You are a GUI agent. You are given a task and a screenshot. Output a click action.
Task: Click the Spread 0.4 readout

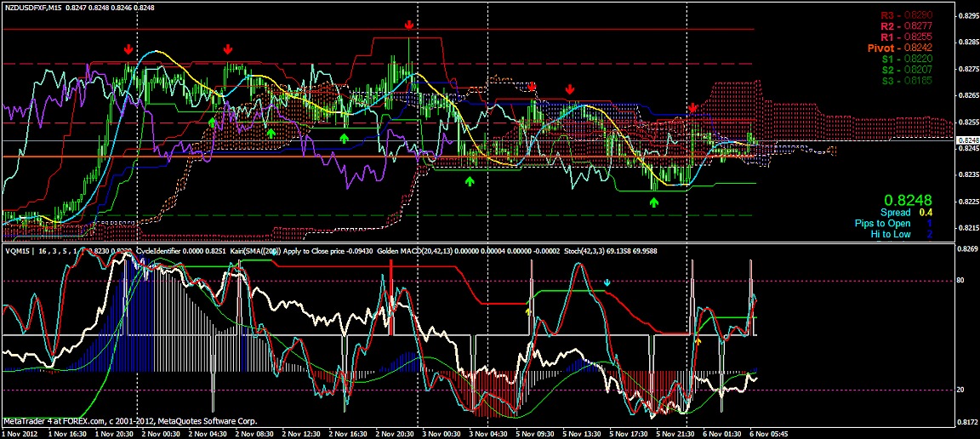(x=905, y=213)
